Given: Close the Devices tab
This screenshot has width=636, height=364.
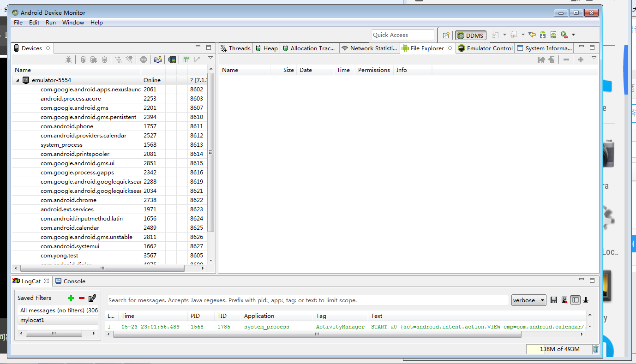Looking at the screenshot, I should (x=48, y=48).
